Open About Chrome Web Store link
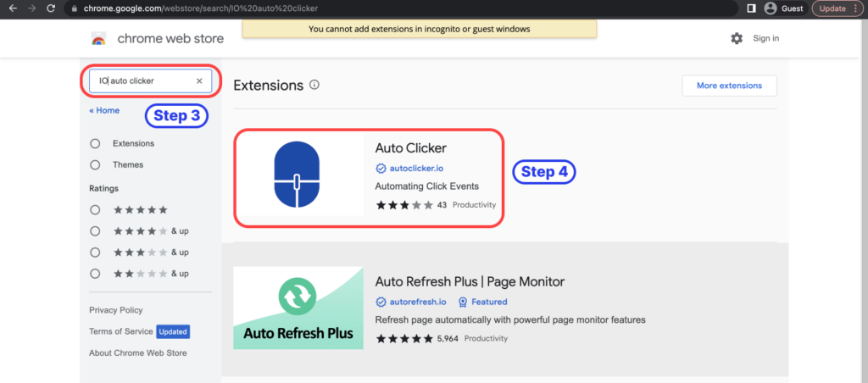868x383 pixels. (138, 352)
